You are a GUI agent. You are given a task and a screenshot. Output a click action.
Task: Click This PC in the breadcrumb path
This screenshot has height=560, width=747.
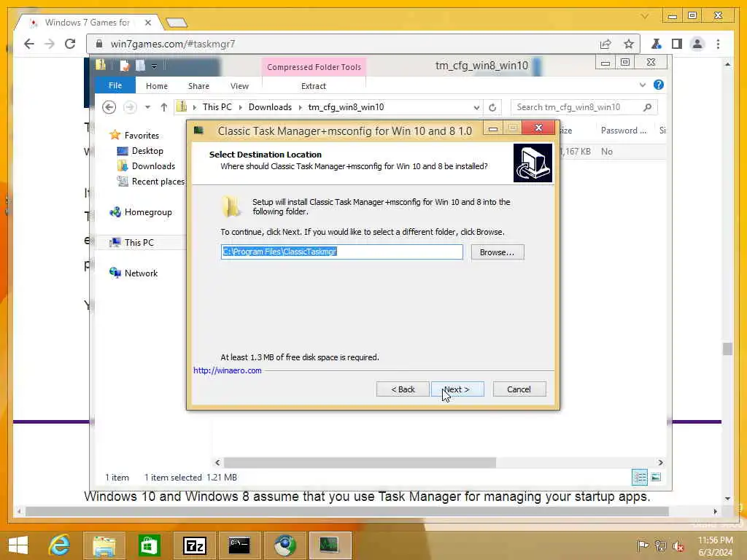217,107
